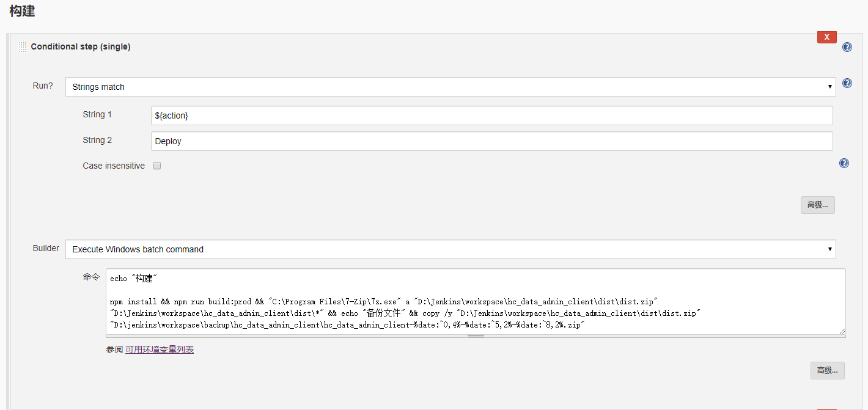Click the String 1 field with ${action}
This screenshot has width=868, height=410.
pos(491,115)
